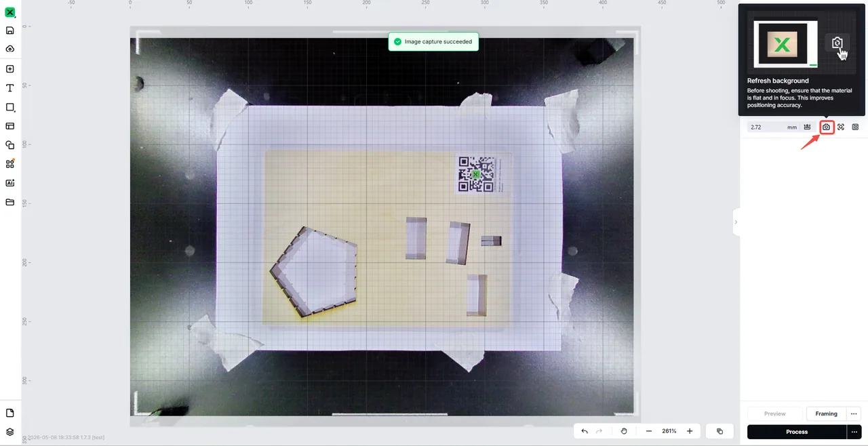
Task: Open the project files folder icon
Action: (10, 202)
